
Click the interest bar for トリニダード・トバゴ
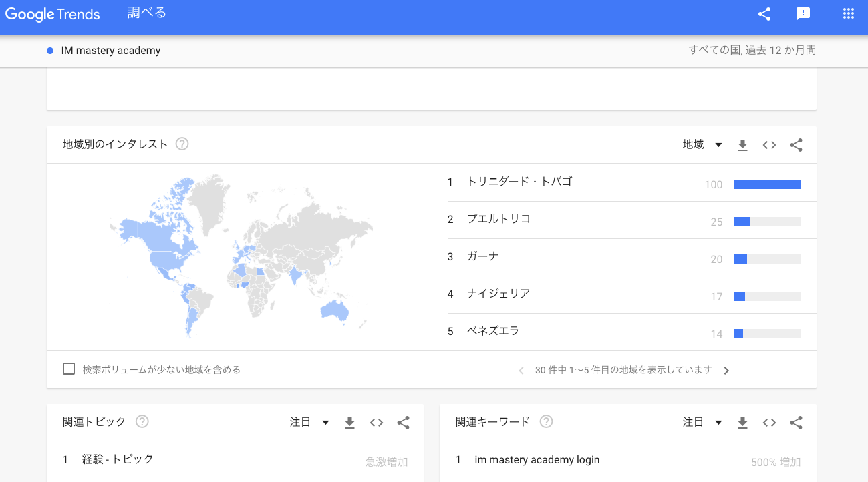coord(767,184)
